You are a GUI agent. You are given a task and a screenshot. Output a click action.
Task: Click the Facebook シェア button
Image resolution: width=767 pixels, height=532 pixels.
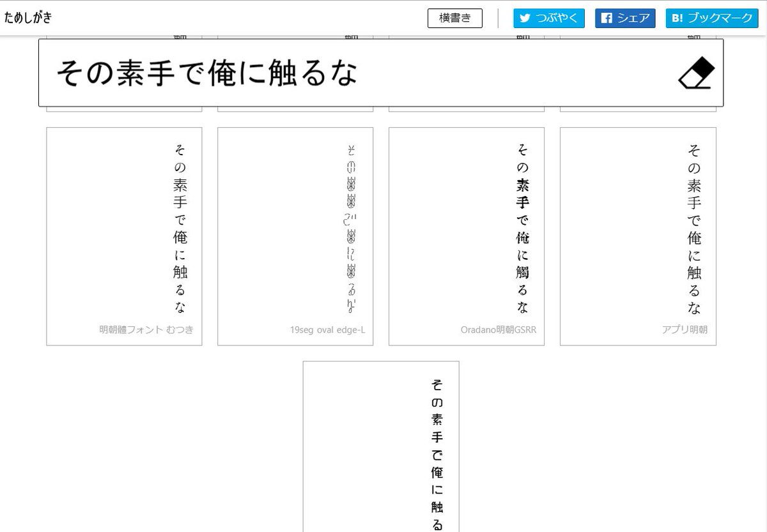pyautogui.click(x=626, y=18)
